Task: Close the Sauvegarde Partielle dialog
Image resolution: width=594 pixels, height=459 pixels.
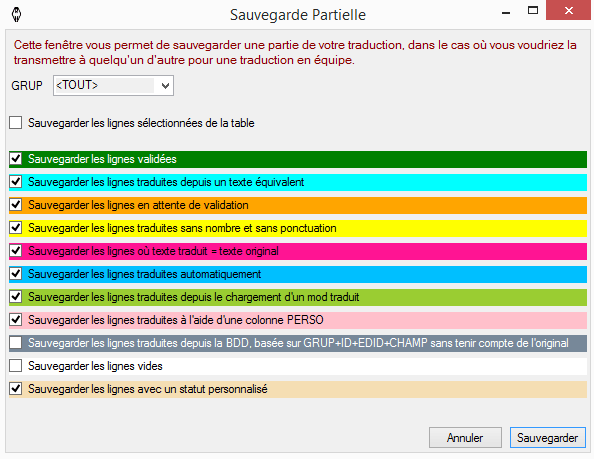Action: [x=568, y=11]
